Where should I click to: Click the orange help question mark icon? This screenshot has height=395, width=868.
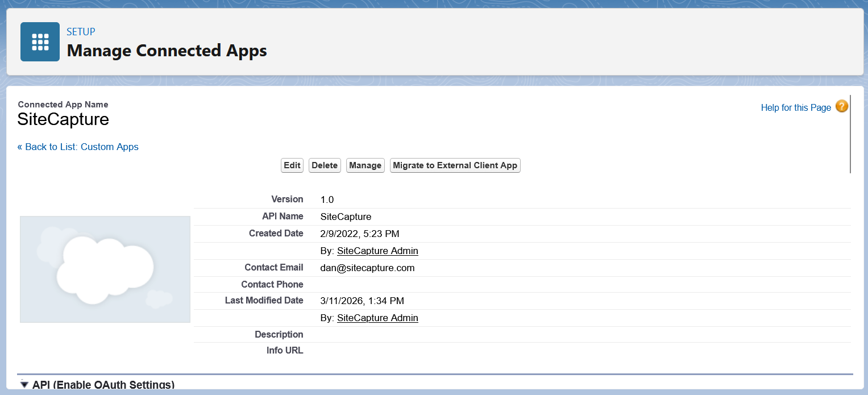point(842,107)
